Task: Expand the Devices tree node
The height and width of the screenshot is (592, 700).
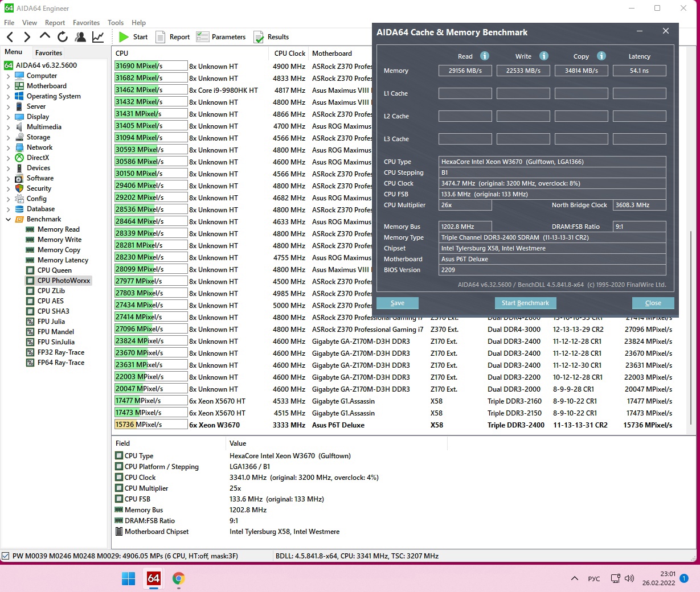Action: coord(8,168)
